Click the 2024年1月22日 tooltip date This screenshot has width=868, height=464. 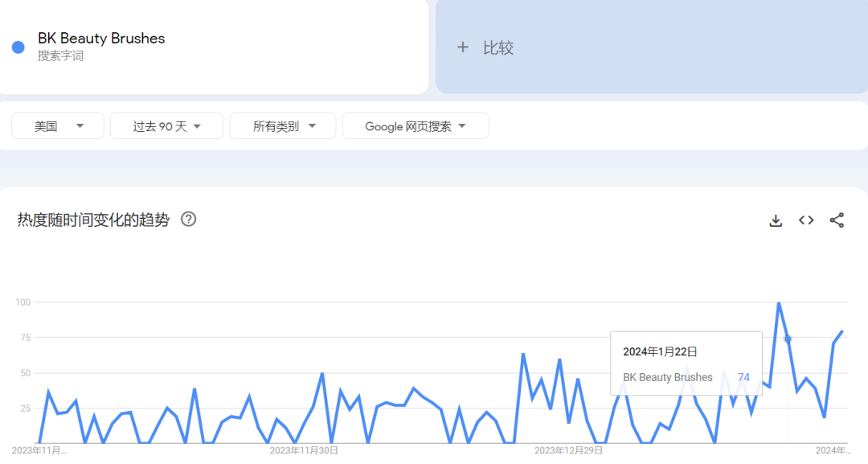tap(660, 351)
